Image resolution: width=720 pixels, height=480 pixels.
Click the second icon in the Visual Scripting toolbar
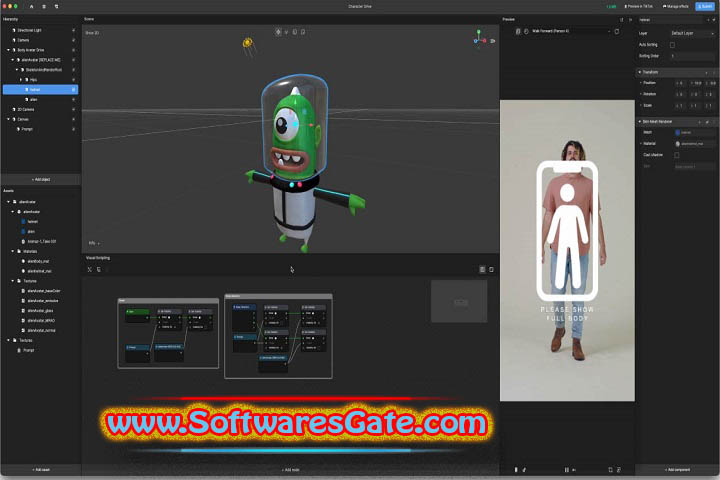(x=99, y=270)
